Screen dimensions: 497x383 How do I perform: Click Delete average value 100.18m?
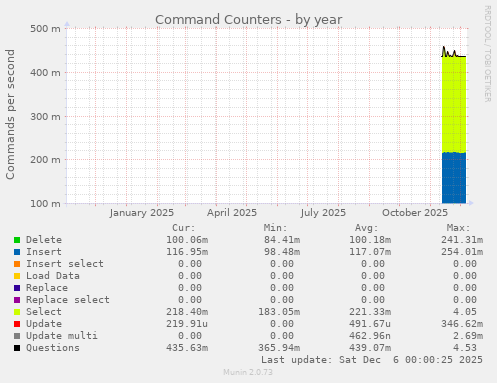click(370, 240)
